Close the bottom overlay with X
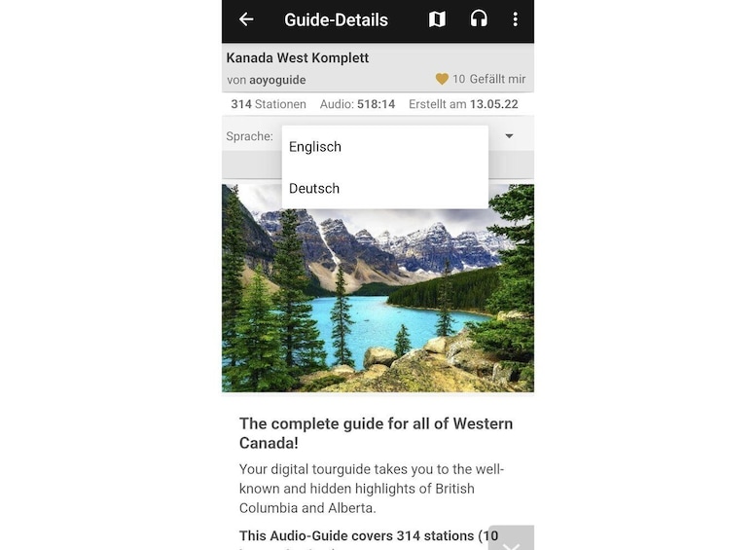The image size is (756, 550). [511, 539]
